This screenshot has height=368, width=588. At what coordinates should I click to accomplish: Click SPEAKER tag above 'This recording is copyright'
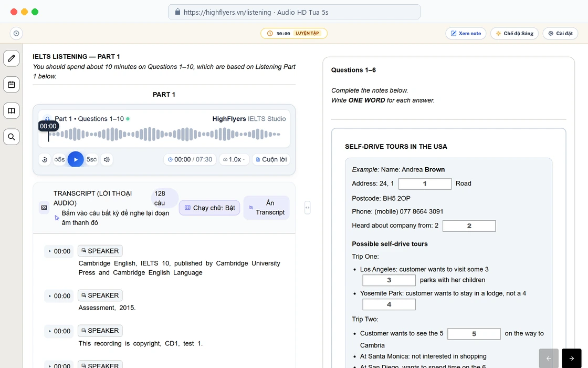click(x=100, y=331)
